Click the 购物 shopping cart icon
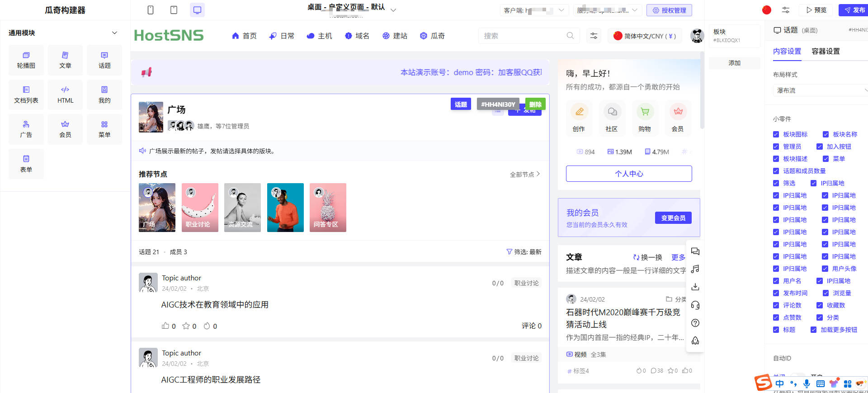 645,112
